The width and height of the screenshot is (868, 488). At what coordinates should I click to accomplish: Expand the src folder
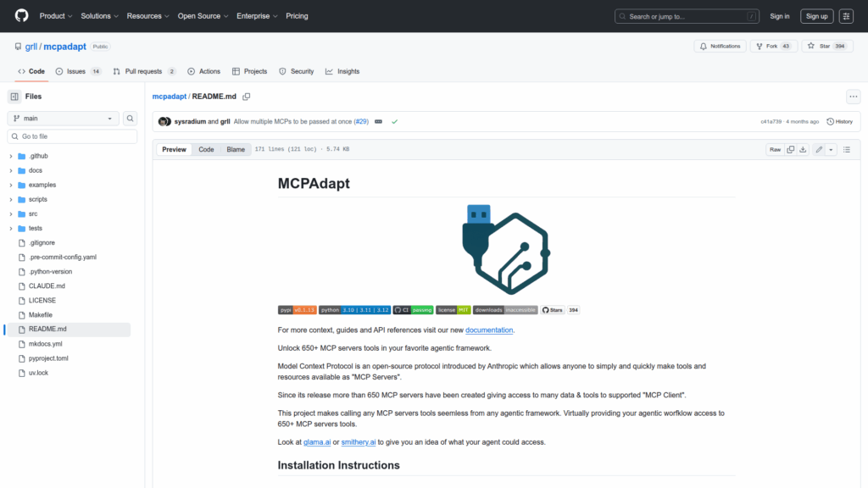coord(11,214)
